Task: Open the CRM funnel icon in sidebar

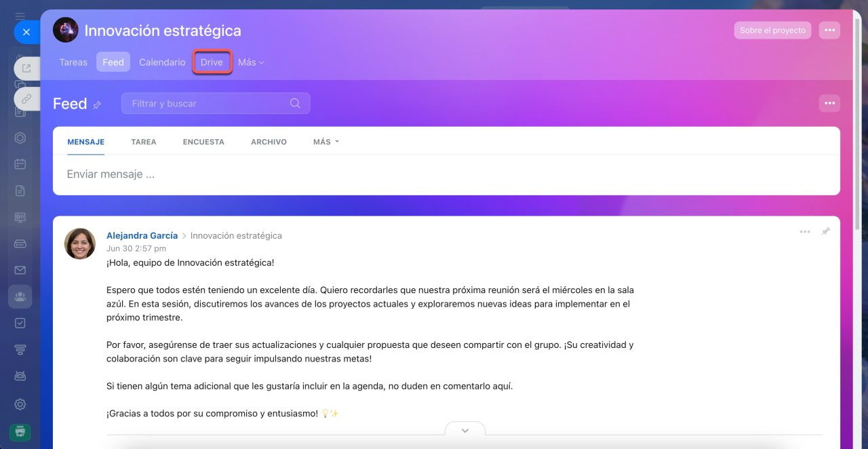Action: [x=20, y=349]
